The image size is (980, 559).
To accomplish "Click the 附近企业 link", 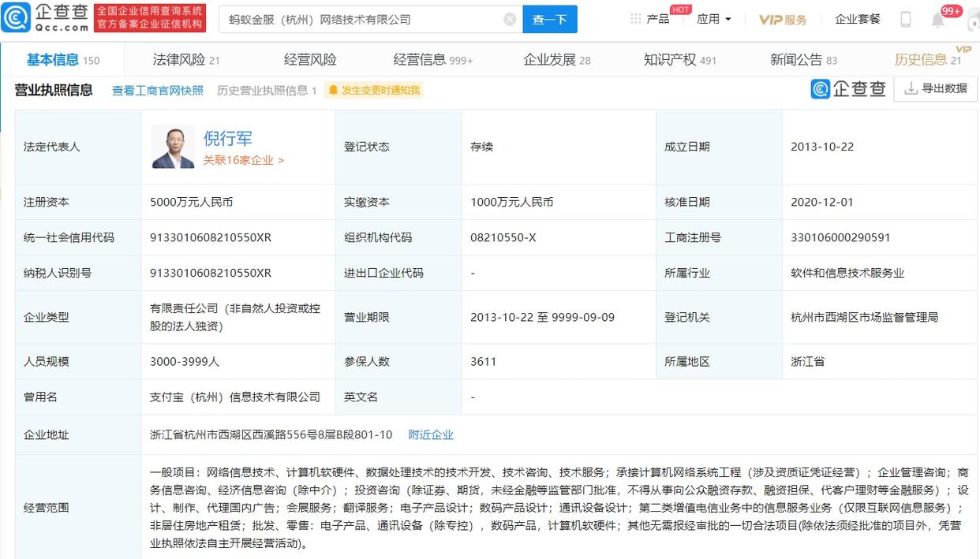I will 431,434.
